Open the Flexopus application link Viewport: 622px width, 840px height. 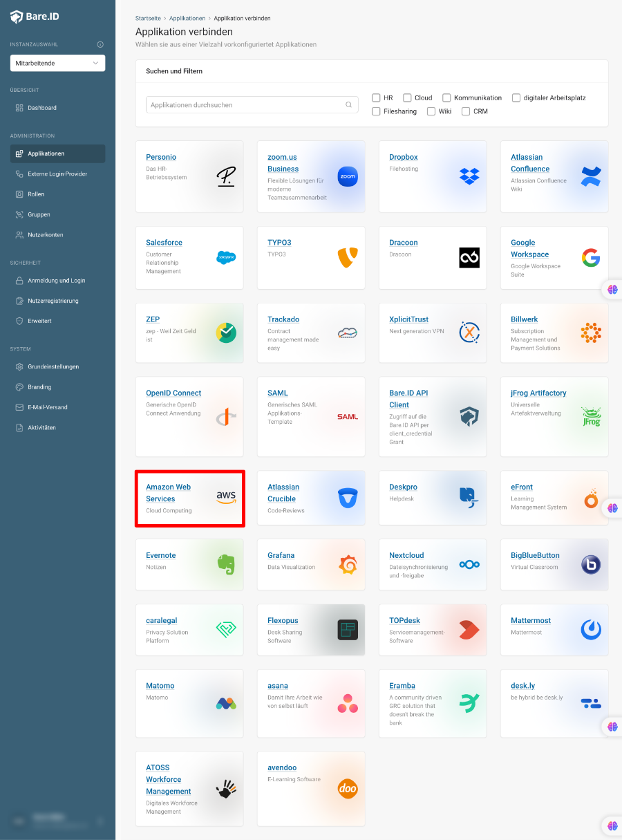click(283, 620)
